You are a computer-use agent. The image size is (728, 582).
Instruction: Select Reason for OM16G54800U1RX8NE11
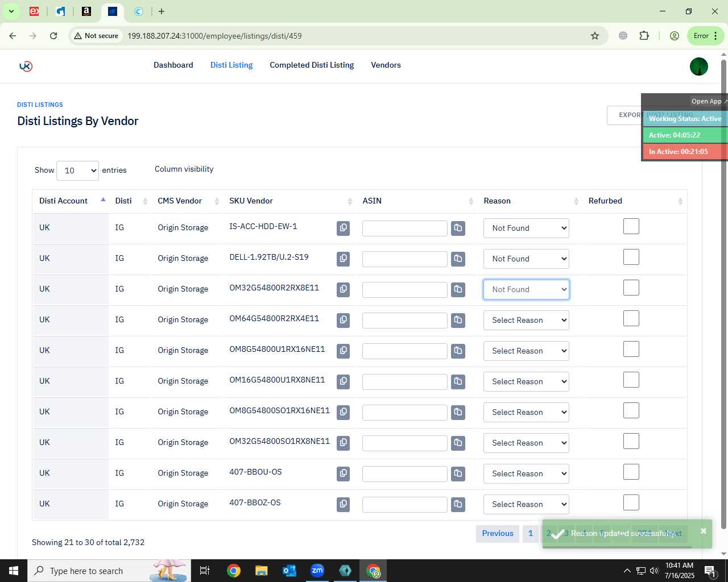click(526, 381)
